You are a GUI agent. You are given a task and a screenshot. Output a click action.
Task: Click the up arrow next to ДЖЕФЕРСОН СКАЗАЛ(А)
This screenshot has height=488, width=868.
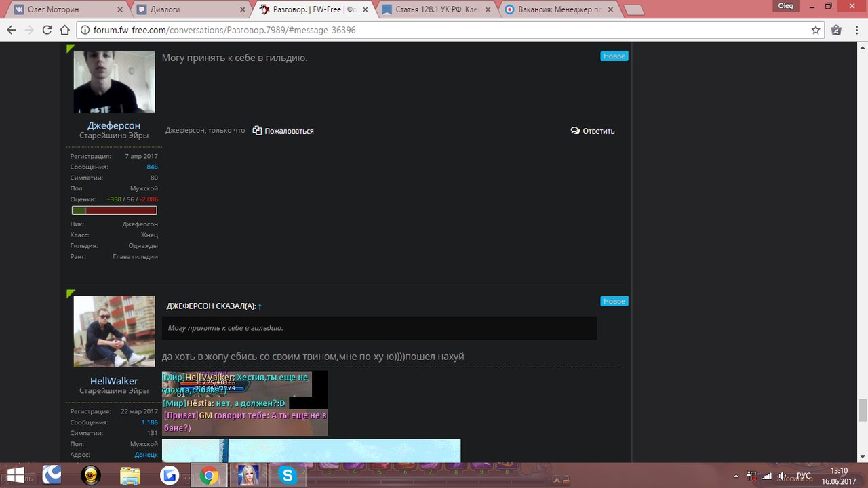pyautogui.click(x=260, y=307)
